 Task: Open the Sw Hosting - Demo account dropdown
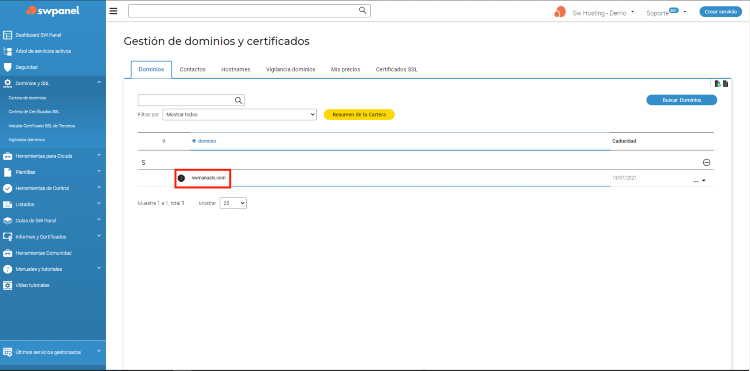coord(603,13)
